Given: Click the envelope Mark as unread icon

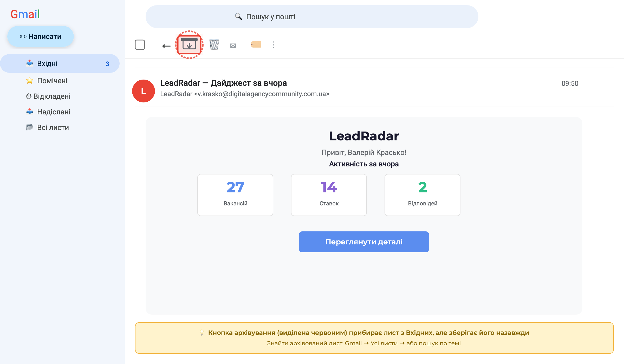Looking at the screenshot, I should pyautogui.click(x=233, y=45).
